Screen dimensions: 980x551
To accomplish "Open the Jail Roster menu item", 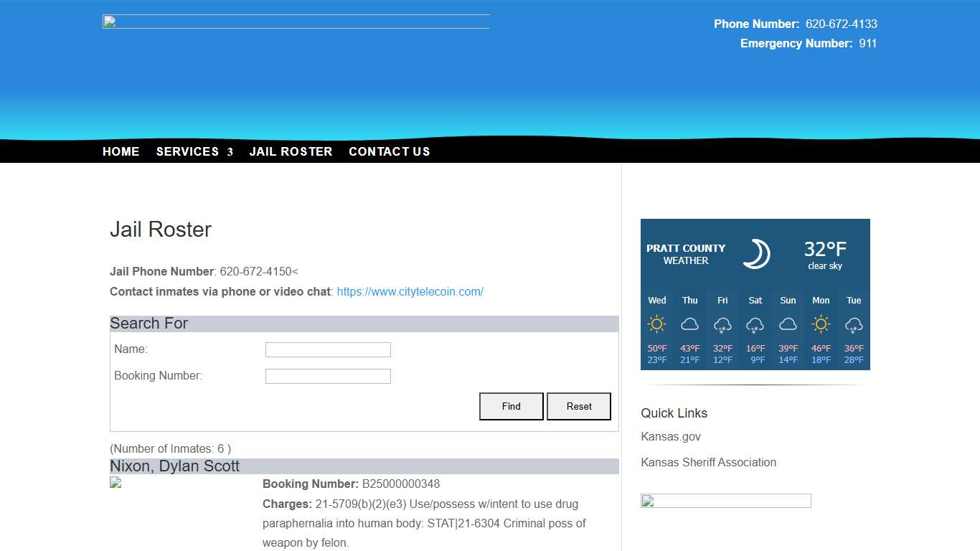I will pyautogui.click(x=291, y=151).
